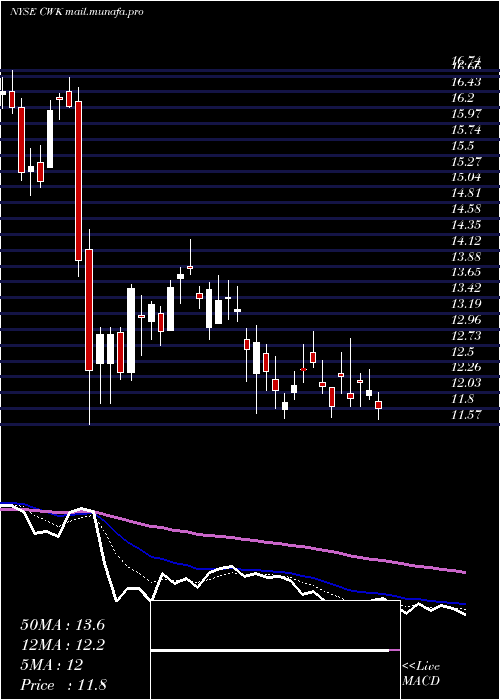Click the 14.12 price axis label
Screen dimensions: 500x700
[466, 241]
